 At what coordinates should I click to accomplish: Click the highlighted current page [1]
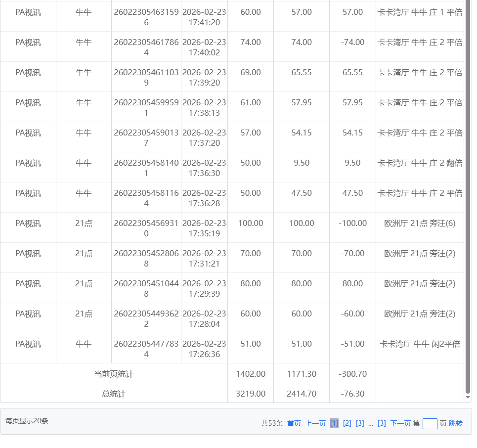tap(334, 423)
